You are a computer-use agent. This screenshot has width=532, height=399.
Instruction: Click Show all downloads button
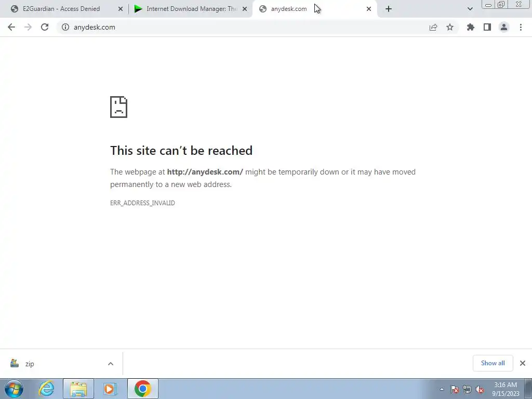click(493, 363)
